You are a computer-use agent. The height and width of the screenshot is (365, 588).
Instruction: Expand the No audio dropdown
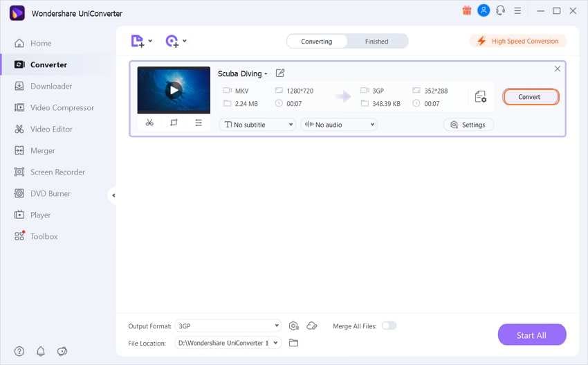(340, 125)
